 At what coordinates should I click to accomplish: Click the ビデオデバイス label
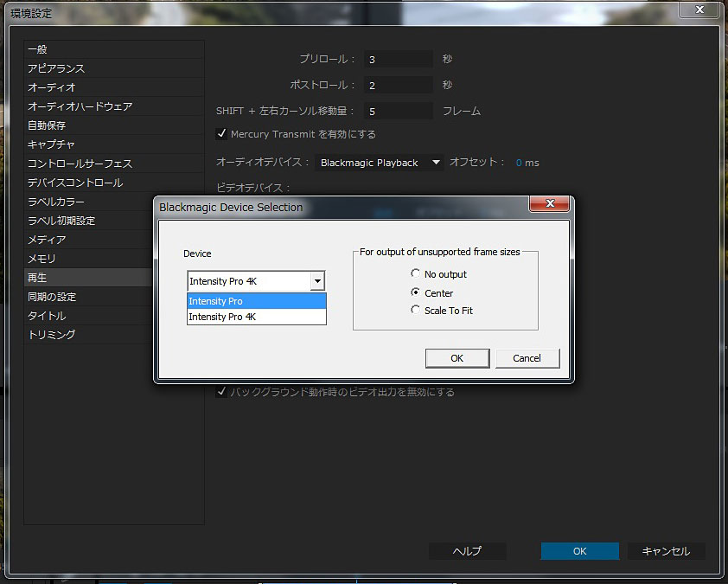(x=253, y=188)
